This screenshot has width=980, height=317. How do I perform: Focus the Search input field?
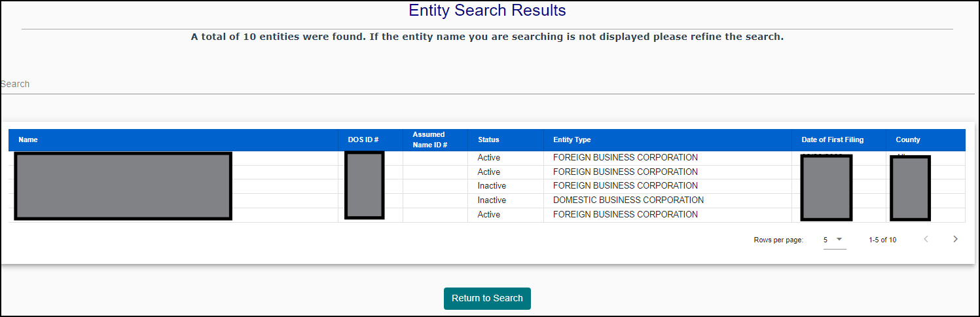click(487, 84)
